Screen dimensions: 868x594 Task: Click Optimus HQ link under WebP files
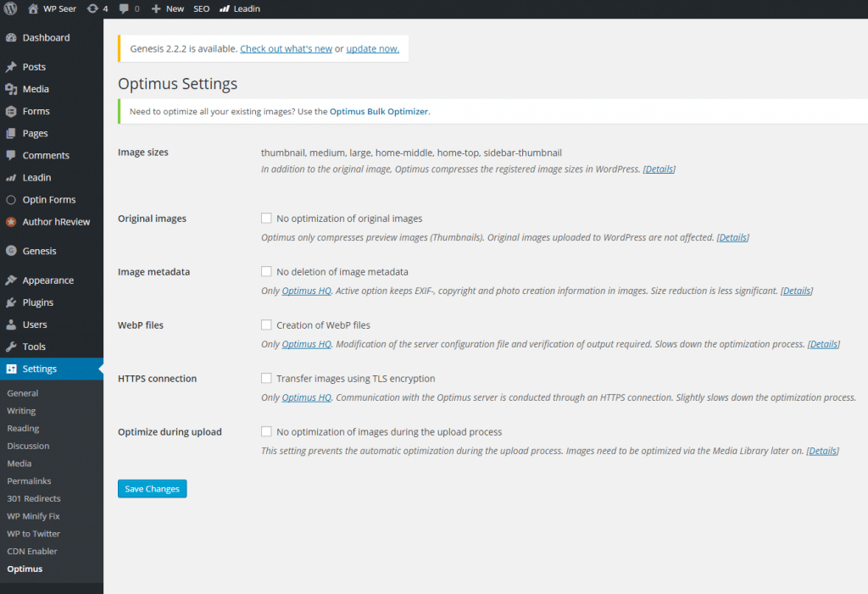point(307,344)
